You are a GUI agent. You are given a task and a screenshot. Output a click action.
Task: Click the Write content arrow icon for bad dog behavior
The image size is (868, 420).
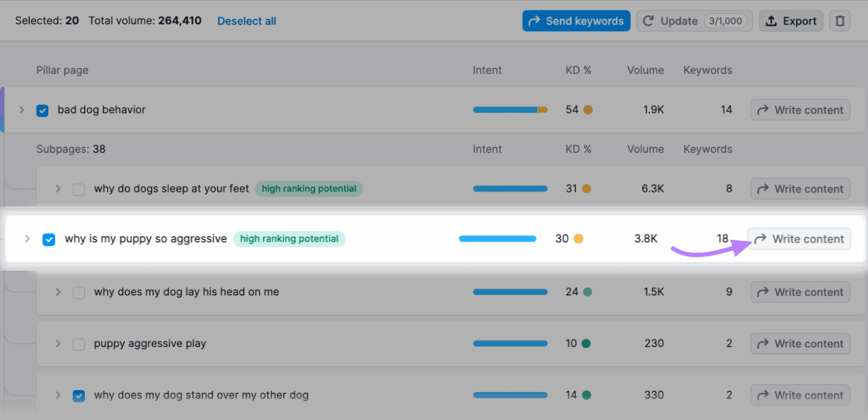763,110
